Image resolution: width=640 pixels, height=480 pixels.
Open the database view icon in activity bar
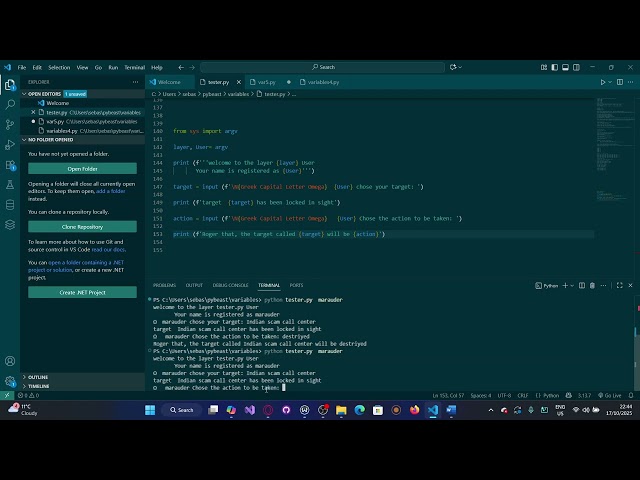coord(10,204)
